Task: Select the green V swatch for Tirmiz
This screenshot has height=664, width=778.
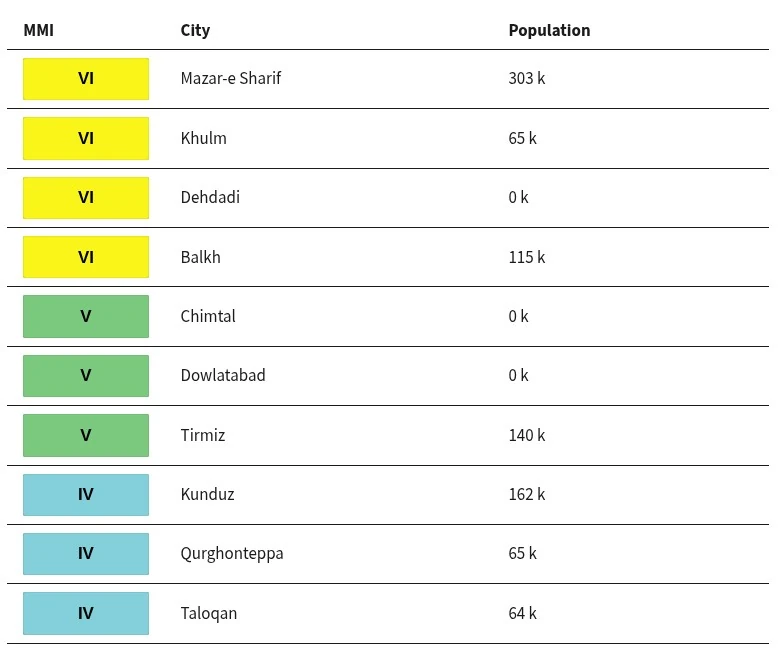Action: (x=86, y=435)
